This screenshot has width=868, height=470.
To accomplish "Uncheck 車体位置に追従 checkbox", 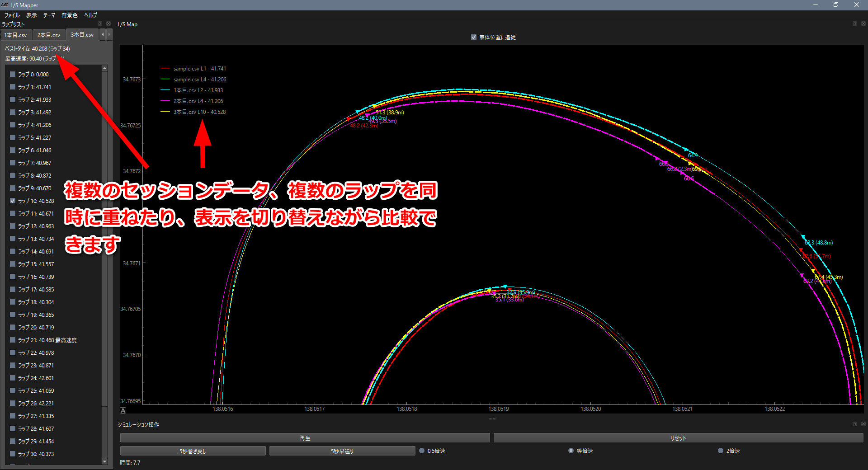I will 473,38.
